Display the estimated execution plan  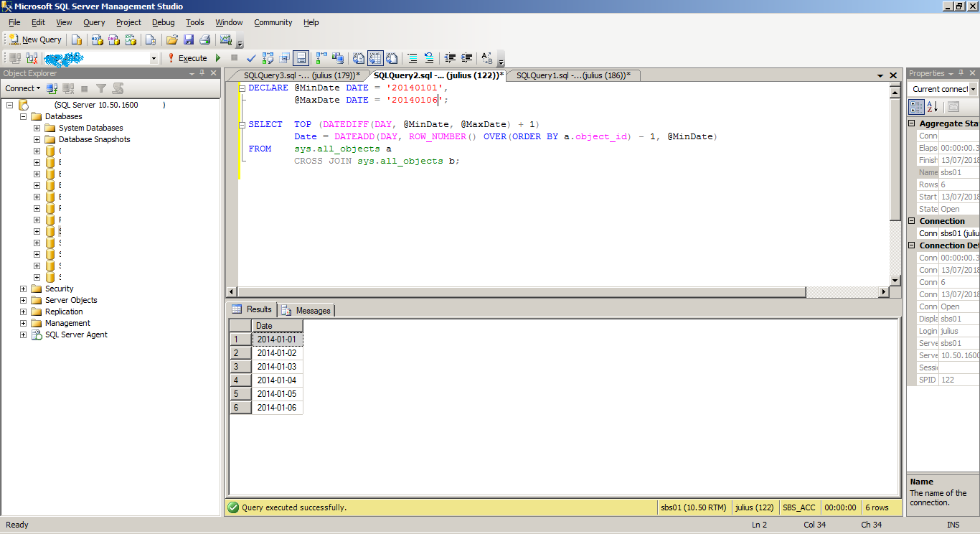click(x=268, y=58)
